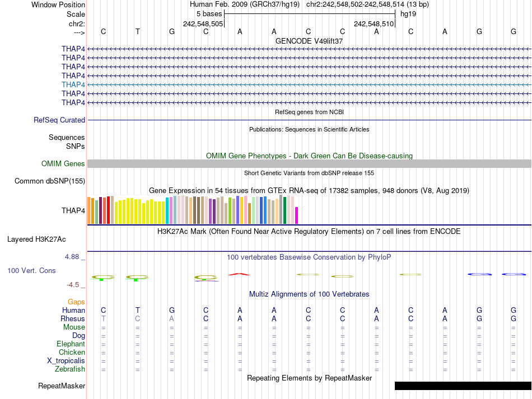The width and height of the screenshot is (532, 399).
Task: Click the 100 Vert. Cons track label
Action: [x=31, y=270]
